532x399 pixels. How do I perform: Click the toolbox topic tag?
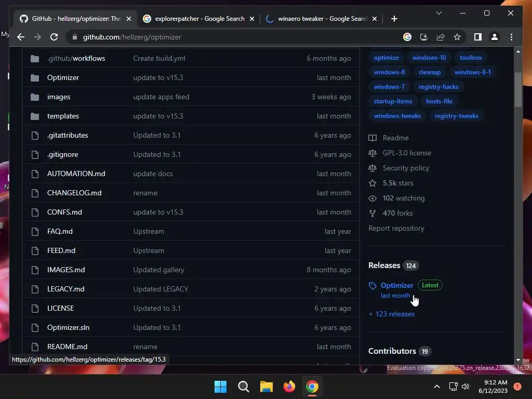tap(471, 58)
